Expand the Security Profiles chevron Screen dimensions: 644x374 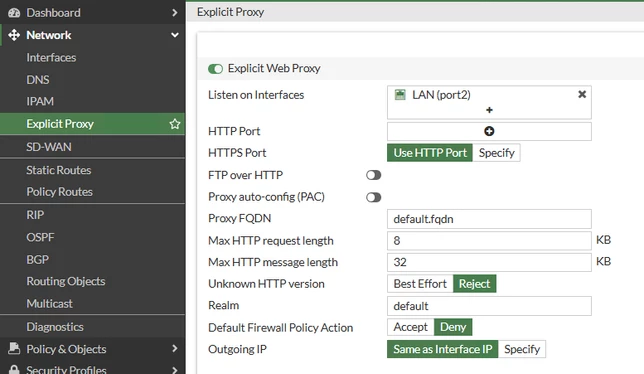click(175, 370)
